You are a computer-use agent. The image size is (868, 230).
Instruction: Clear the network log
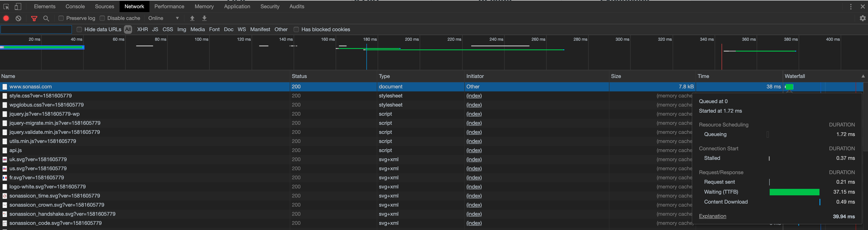pyautogui.click(x=19, y=18)
